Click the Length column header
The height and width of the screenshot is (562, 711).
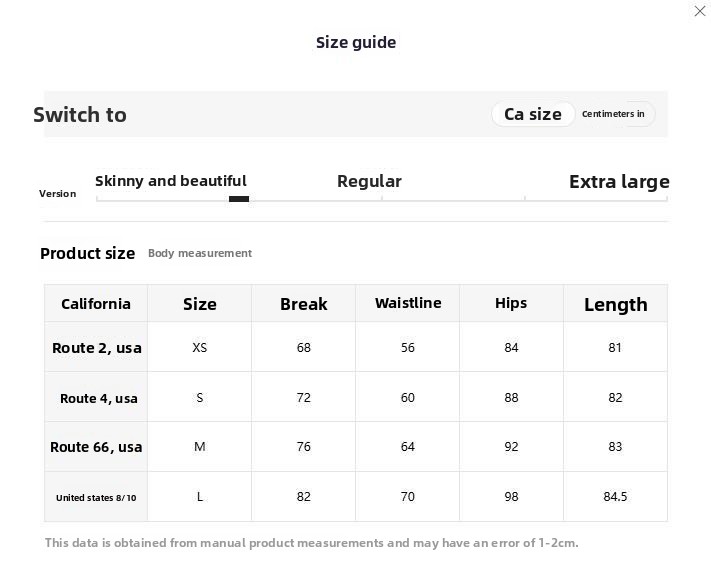pyautogui.click(x=615, y=303)
